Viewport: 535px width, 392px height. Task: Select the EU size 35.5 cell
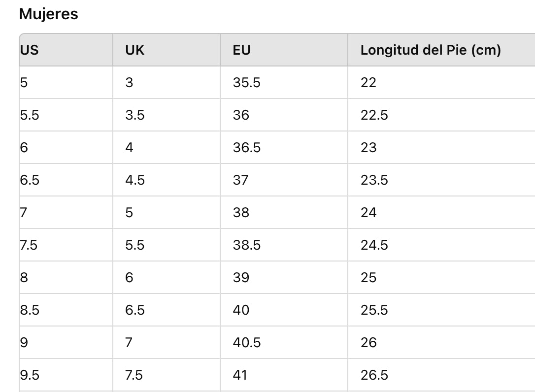[246, 82]
